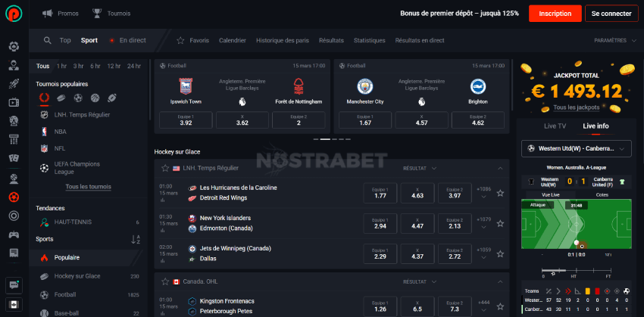Open the rocket crash games sidebar icon
Viewport: 644px width, 317px height.
pyautogui.click(x=14, y=84)
